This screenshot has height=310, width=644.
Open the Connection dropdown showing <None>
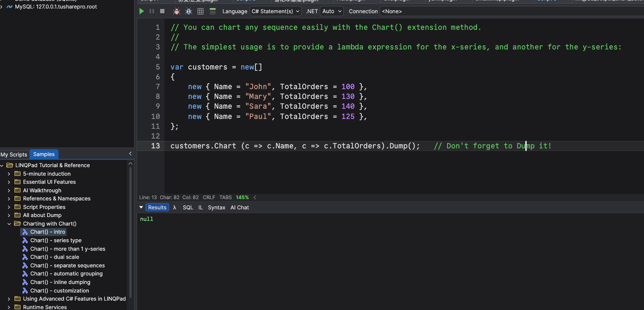[x=512, y=11]
